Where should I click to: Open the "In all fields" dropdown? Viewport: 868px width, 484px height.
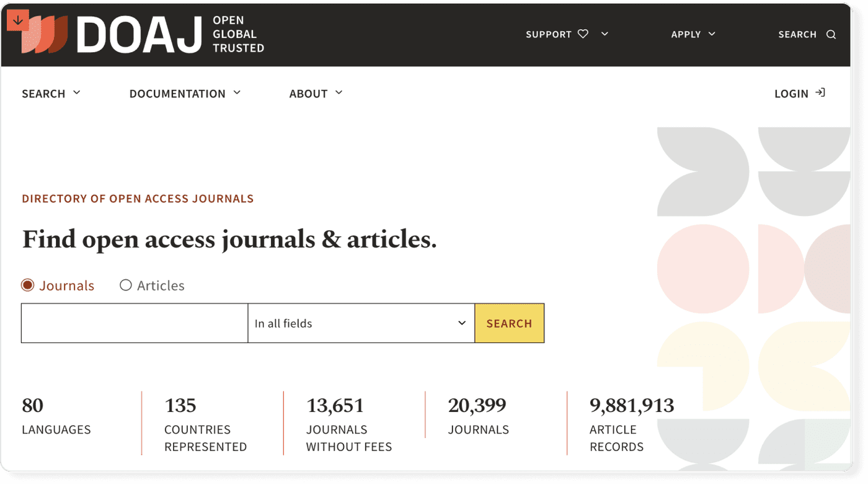[361, 323]
